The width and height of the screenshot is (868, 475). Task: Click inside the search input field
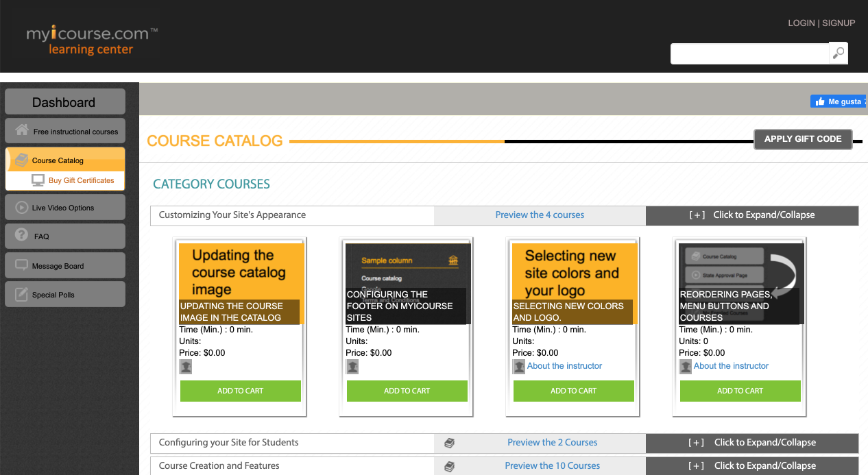pyautogui.click(x=747, y=53)
